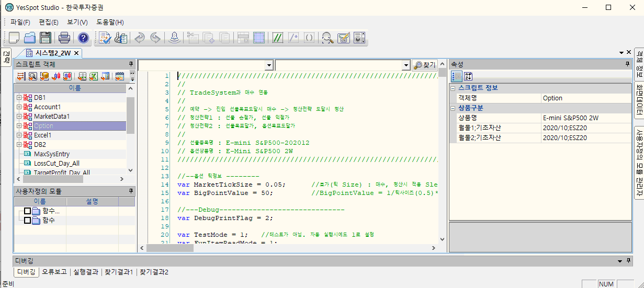
Task: Check the first 함수... module checkbox
Action: point(28,211)
